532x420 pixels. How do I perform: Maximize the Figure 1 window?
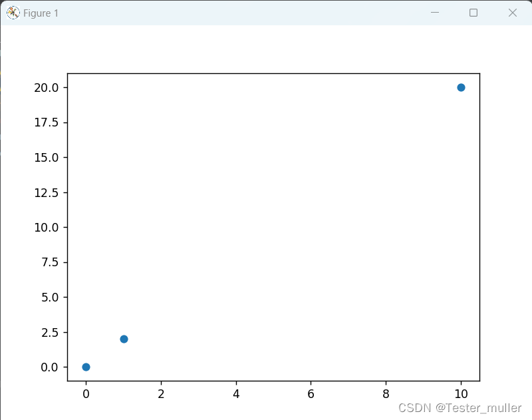[x=473, y=13]
